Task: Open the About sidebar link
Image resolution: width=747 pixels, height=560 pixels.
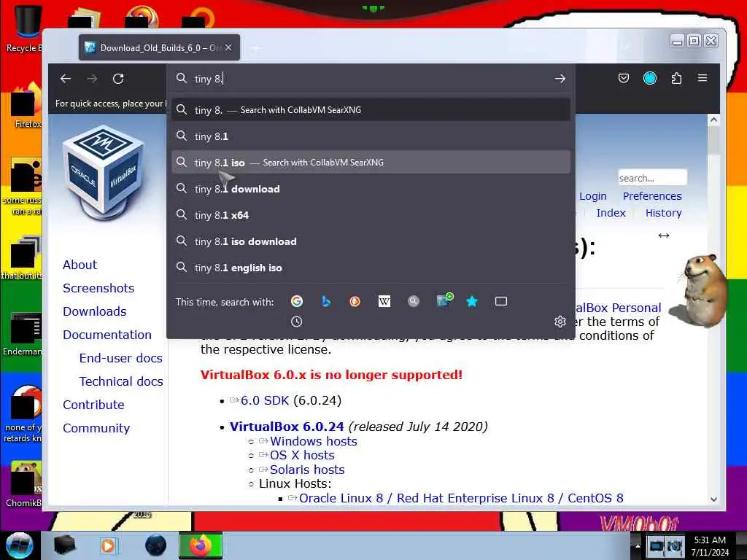Action: coord(80,265)
